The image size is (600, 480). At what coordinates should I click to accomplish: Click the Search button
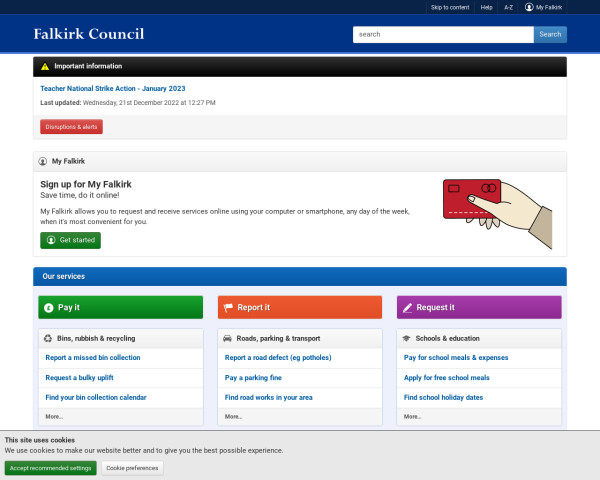(550, 34)
